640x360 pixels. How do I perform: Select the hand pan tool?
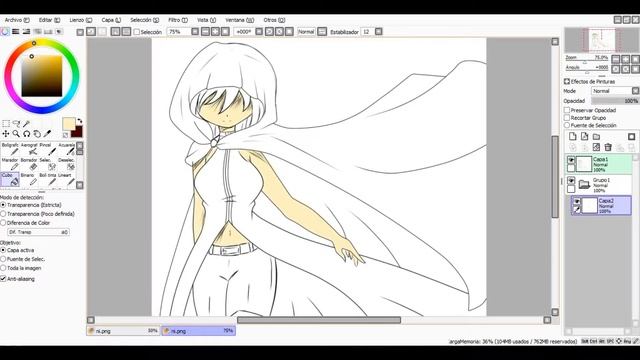point(37,133)
